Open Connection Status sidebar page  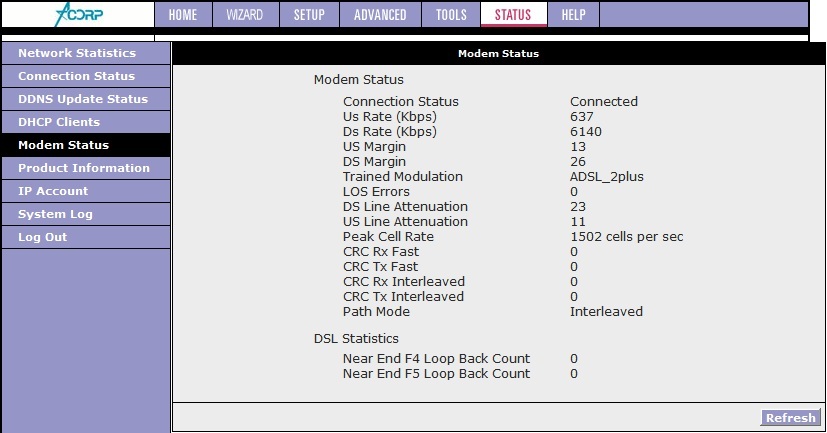[85, 76]
